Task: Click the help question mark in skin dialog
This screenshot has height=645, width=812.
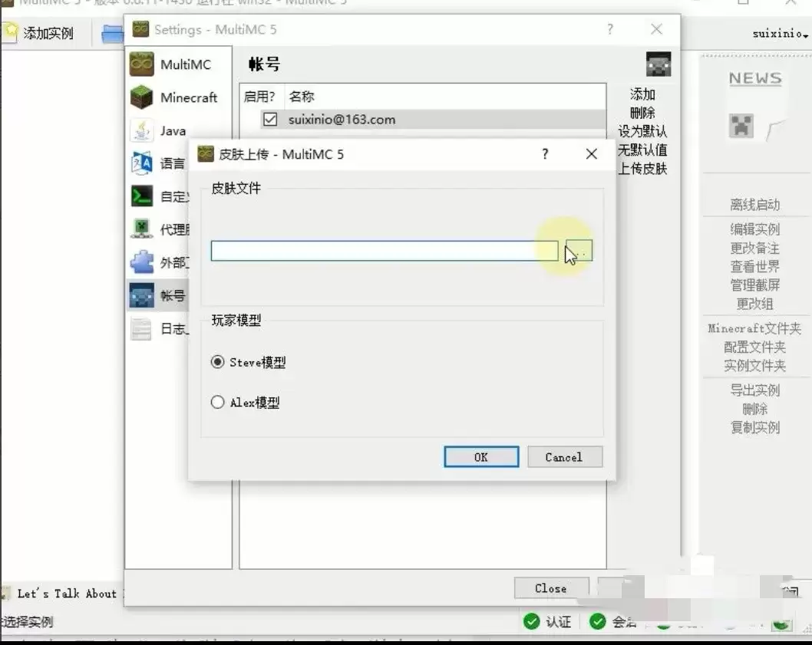Action: (x=545, y=154)
